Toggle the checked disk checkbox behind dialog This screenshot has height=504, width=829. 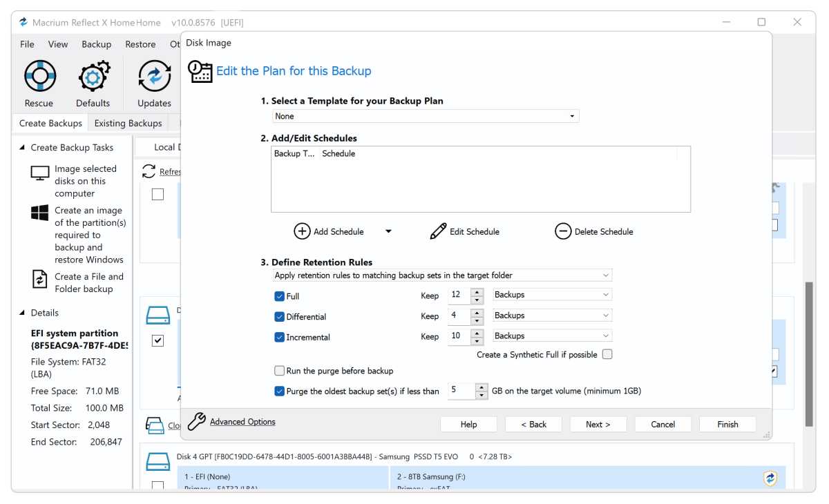point(158,340)
